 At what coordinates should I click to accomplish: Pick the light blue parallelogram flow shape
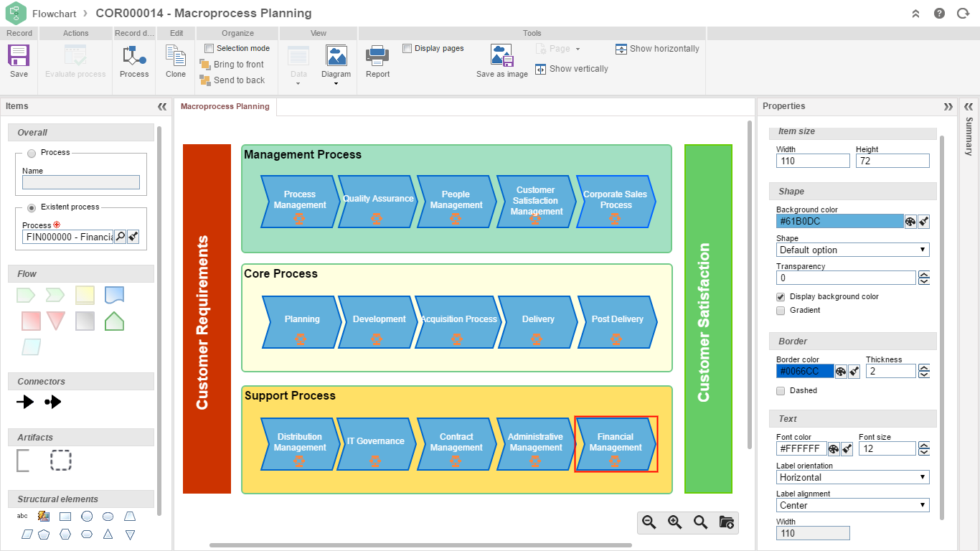[31, 347]
